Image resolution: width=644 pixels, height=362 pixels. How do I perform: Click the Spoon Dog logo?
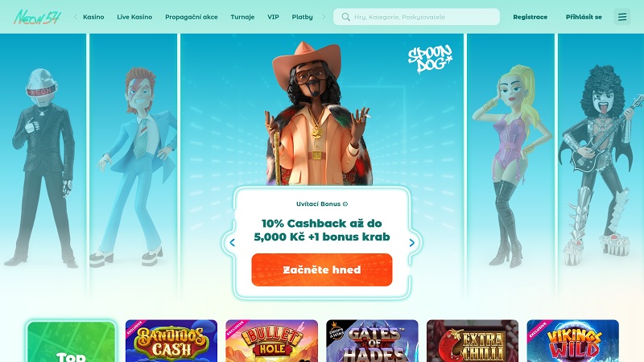tap(430, 59)
